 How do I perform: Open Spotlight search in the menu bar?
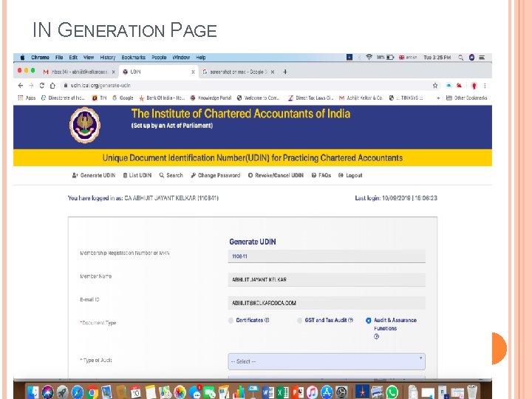click(461, 58)
